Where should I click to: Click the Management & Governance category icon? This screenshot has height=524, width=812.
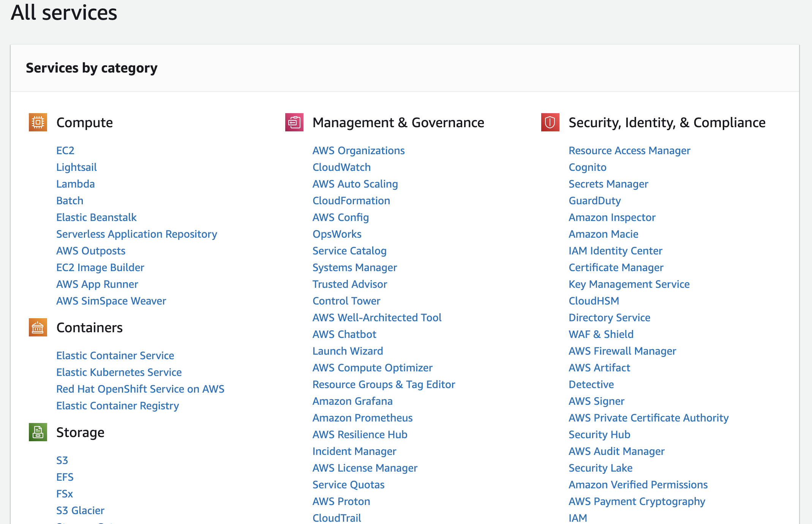point(294,122)
